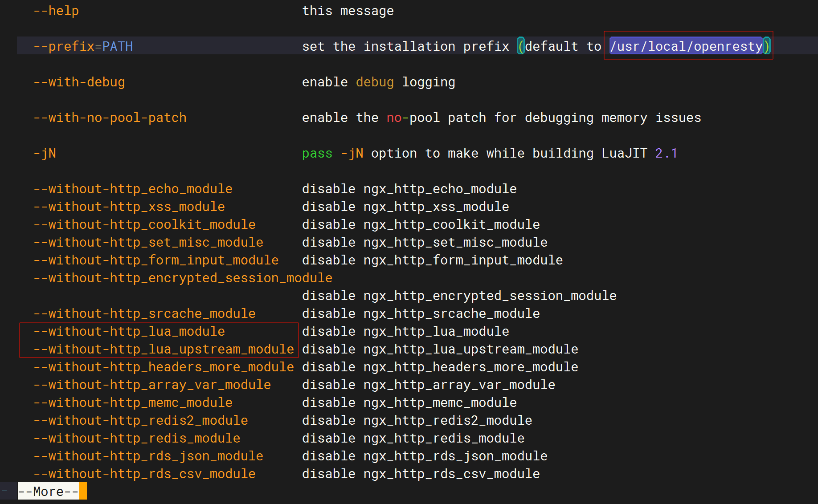The width and height of the screenshot is (818, 504).
Task: Click --without-http_encrypted_session_module flag
Action: click(x=183, y=278)
